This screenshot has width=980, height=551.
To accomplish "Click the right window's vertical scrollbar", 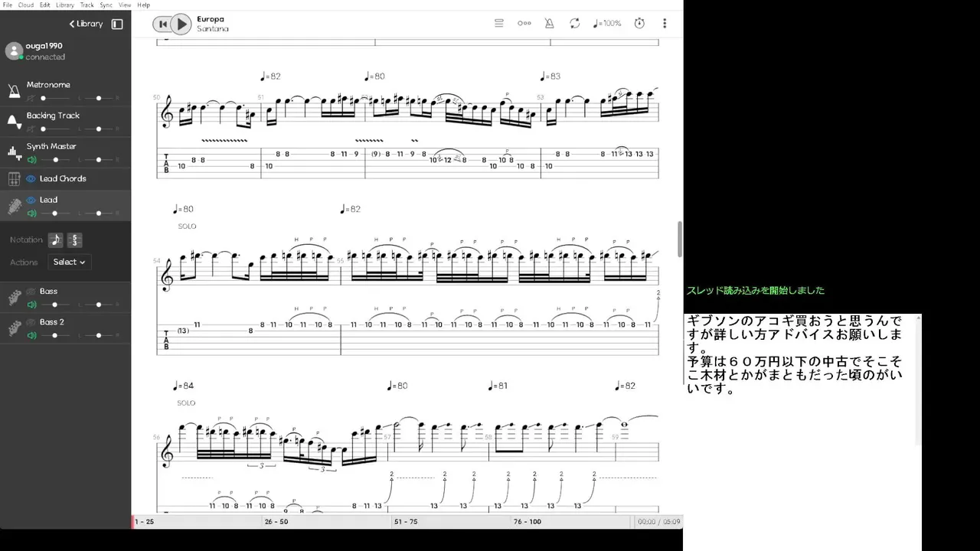I will pyautogui.click(x=919, y=379).
